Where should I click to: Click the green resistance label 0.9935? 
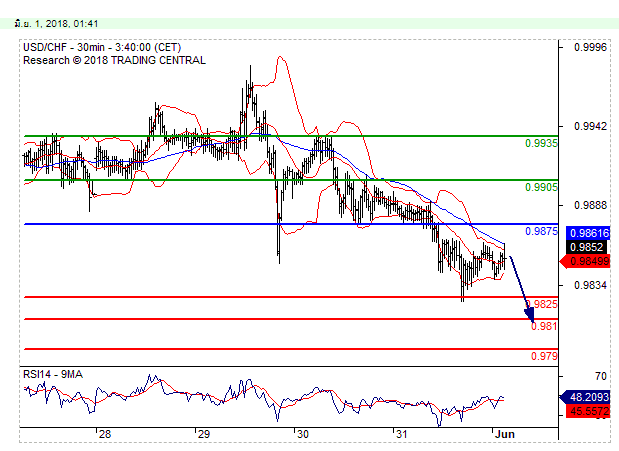[541, 143]
